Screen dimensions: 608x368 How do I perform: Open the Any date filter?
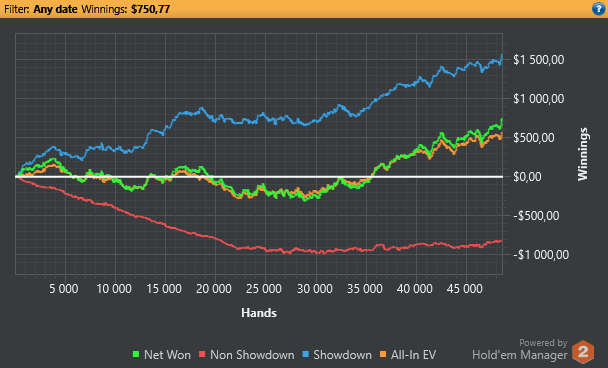click(x=55, y=9)
